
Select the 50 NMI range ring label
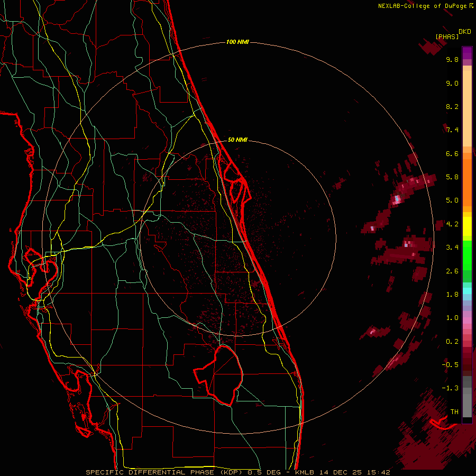[x=237, y=140]
